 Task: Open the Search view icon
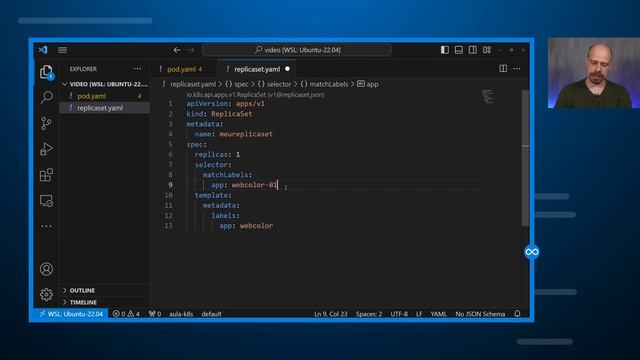[x=47, y=97]
